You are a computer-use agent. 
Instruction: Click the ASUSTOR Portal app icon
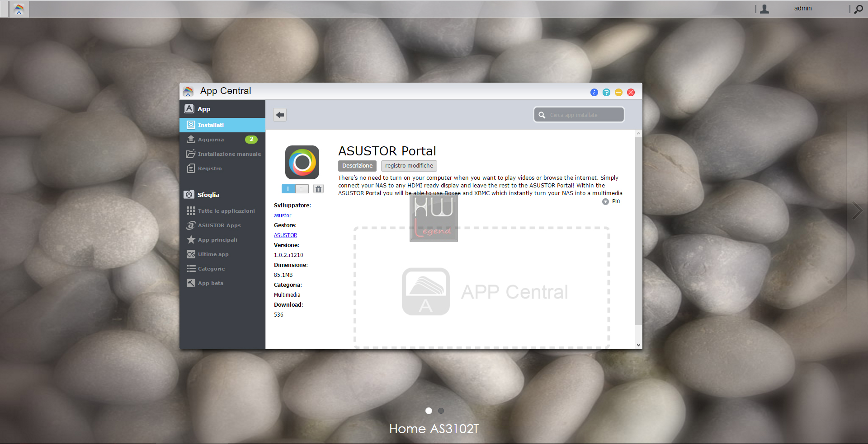302,162
